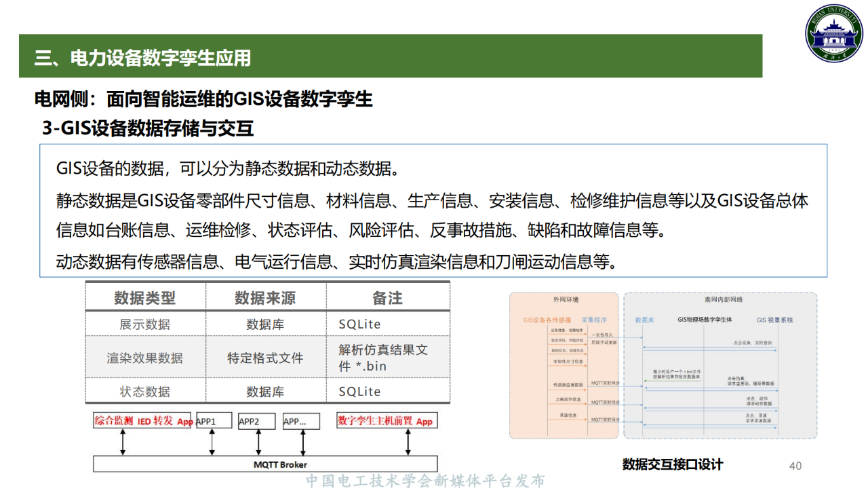Click the caption '数据交互接口设计'
Image resolution: width=868 pixels, height=488 pixels.
(x=673, y=465)
